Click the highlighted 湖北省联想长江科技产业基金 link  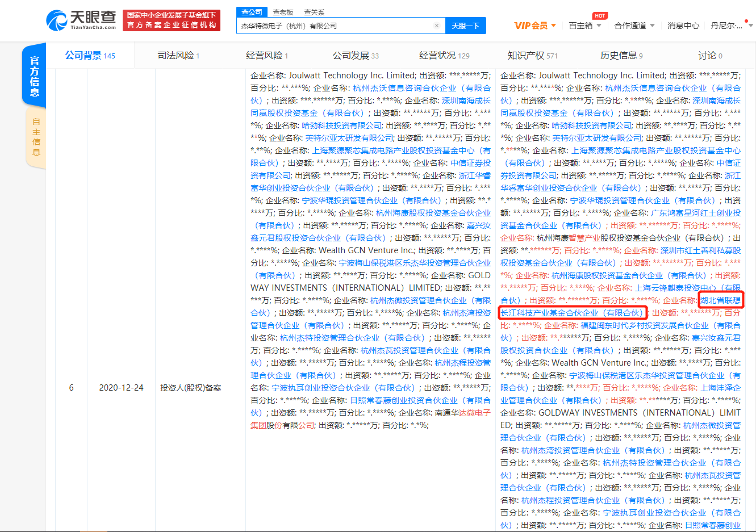point(573,312)
